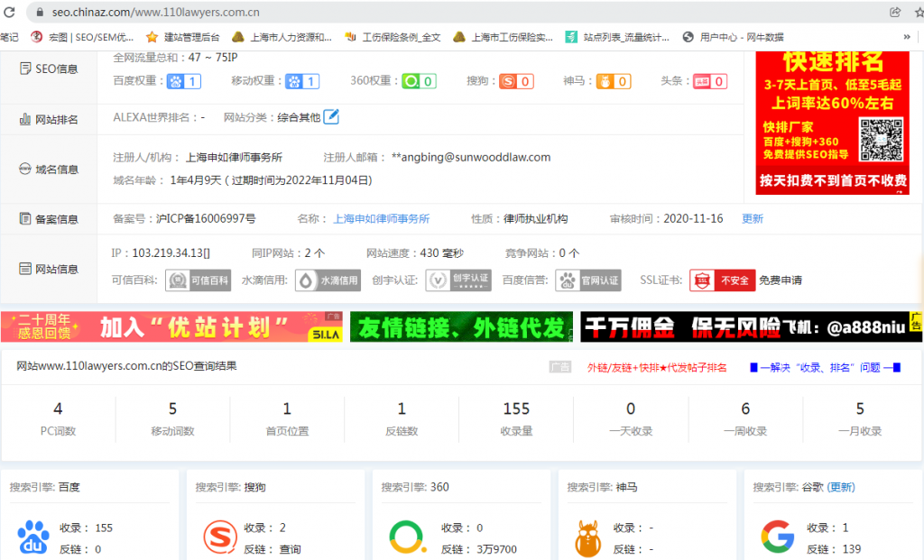Viewport: 924px width, 560px height.
Task: Click the lock icon in the address bar
Action: [x=40, y=12]
